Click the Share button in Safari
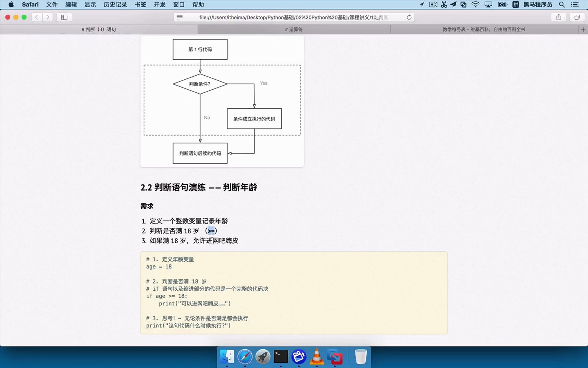 pos(558,17)
